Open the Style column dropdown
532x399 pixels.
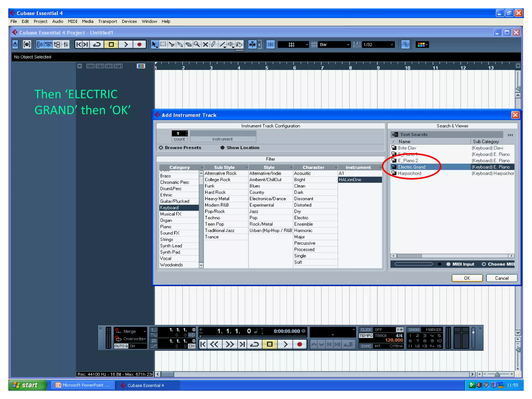tap(291, 168)
